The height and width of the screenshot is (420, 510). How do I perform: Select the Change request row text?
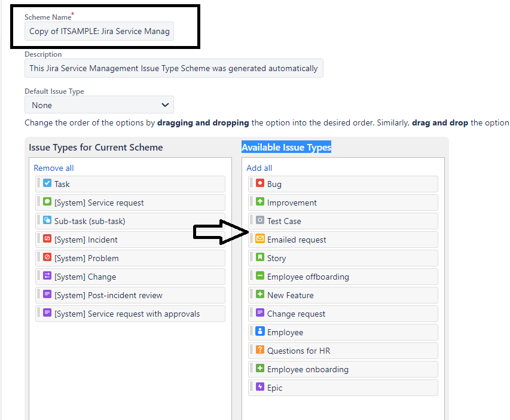(x=296, y=314)
